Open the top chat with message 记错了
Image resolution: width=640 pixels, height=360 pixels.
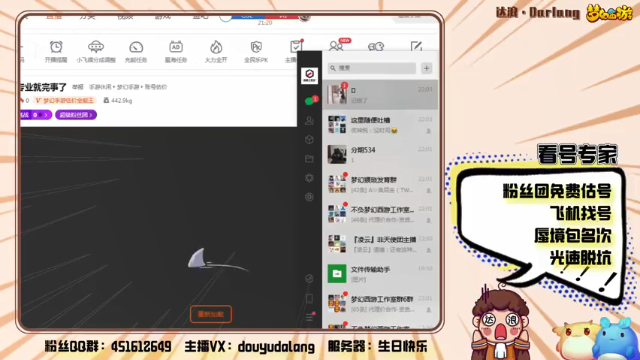point(380,95)
